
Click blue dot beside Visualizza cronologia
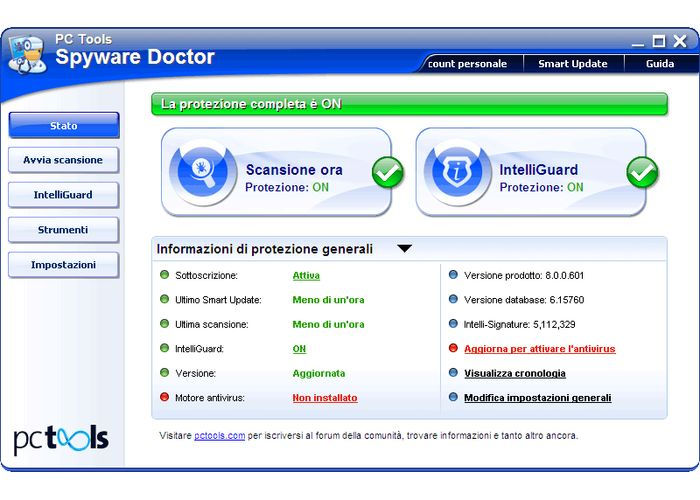pos(453,372)
